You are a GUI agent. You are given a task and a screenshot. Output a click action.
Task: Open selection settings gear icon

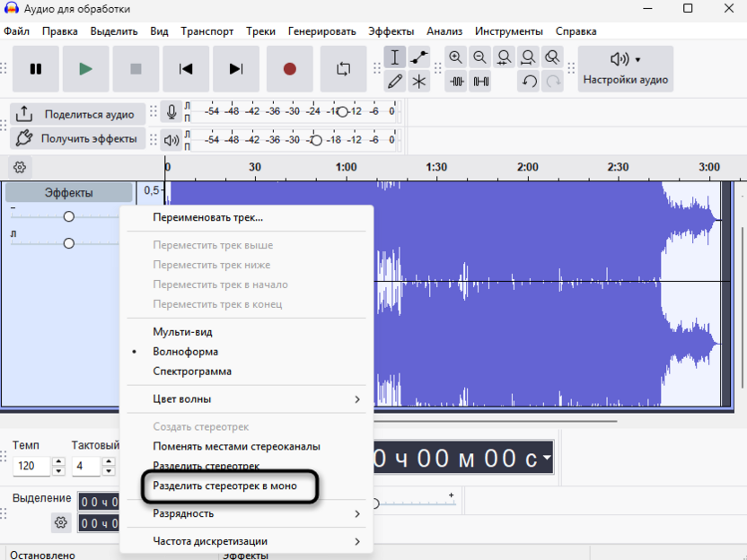click(60, 522)
